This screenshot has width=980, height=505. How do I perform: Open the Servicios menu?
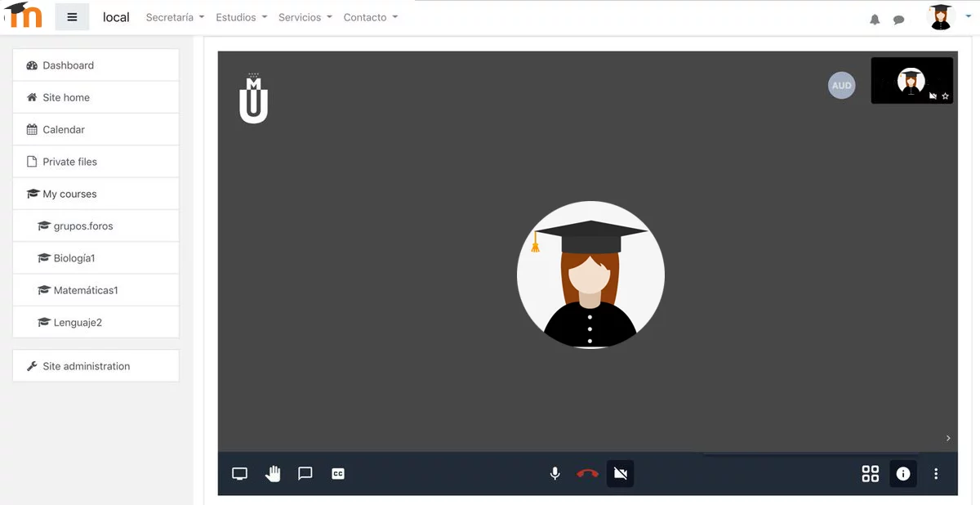[x=305, y=17]
